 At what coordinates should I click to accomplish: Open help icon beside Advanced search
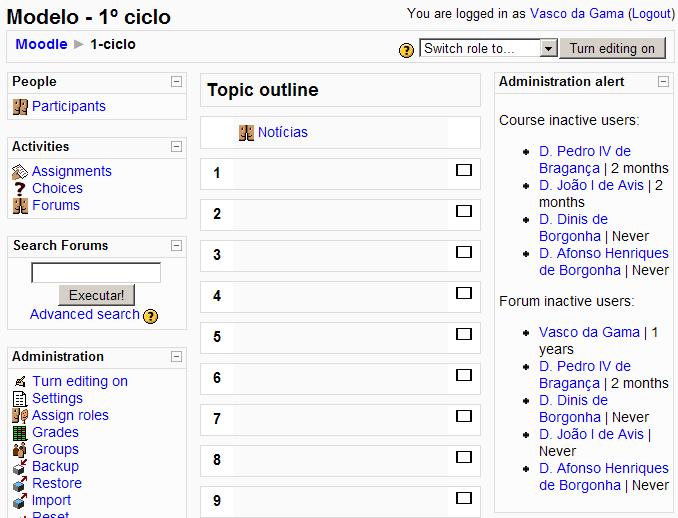click(x=151, y=316)
